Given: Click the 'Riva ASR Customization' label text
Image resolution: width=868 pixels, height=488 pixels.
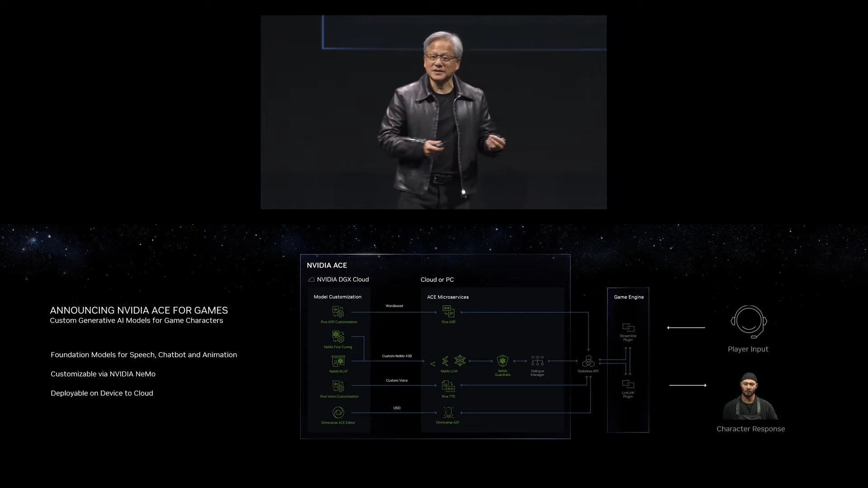Looking at the screenshot, I should 339,322.
